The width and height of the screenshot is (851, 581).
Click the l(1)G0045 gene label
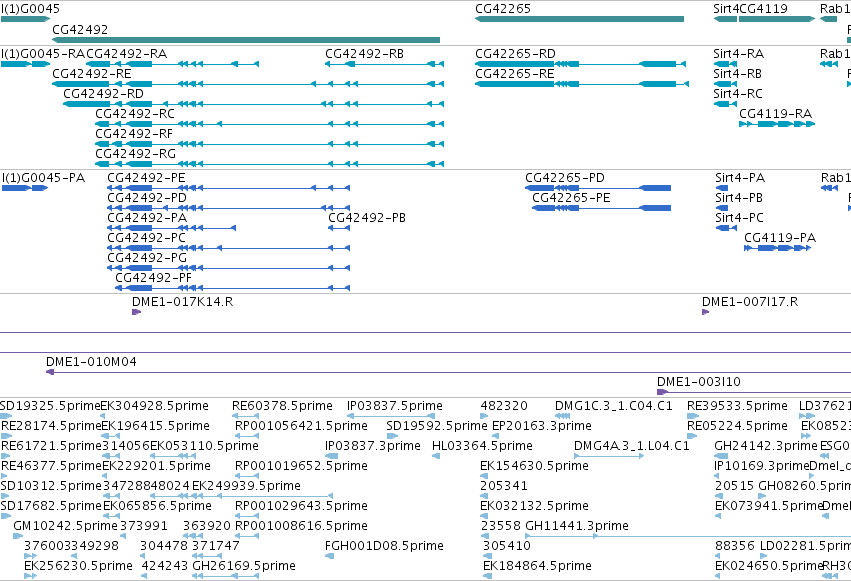coord(30,9)
